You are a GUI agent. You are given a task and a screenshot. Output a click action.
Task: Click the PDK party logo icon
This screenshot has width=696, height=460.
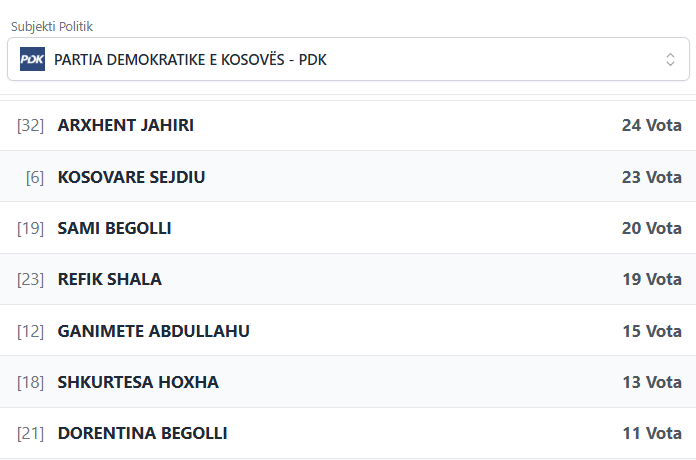pos(32,60)
